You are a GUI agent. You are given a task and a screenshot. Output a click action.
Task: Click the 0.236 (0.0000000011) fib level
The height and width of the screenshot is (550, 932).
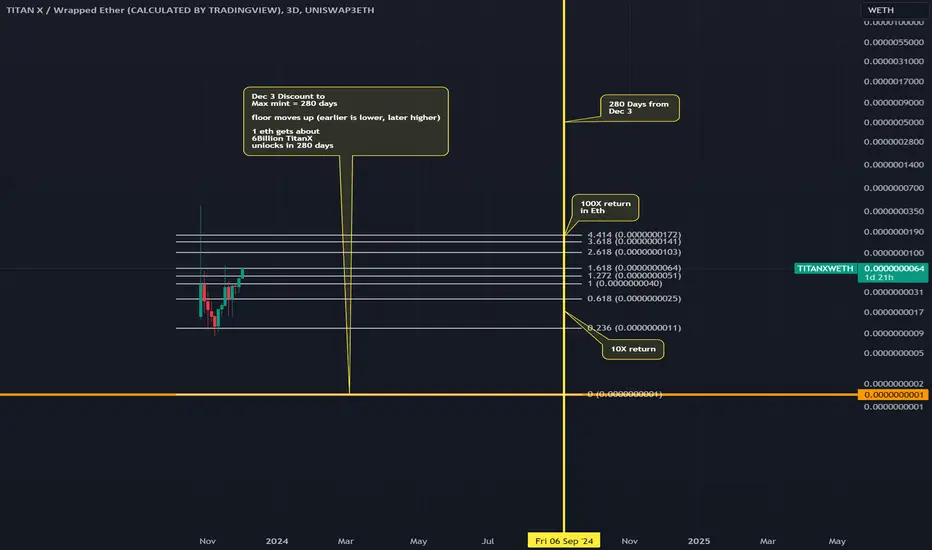(x=634, y=328)
